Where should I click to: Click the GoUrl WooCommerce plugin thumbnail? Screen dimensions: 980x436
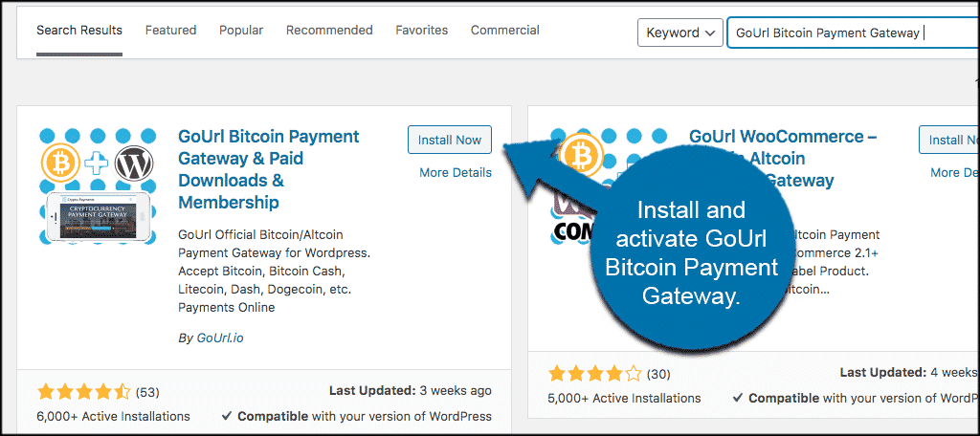[608, 186]
